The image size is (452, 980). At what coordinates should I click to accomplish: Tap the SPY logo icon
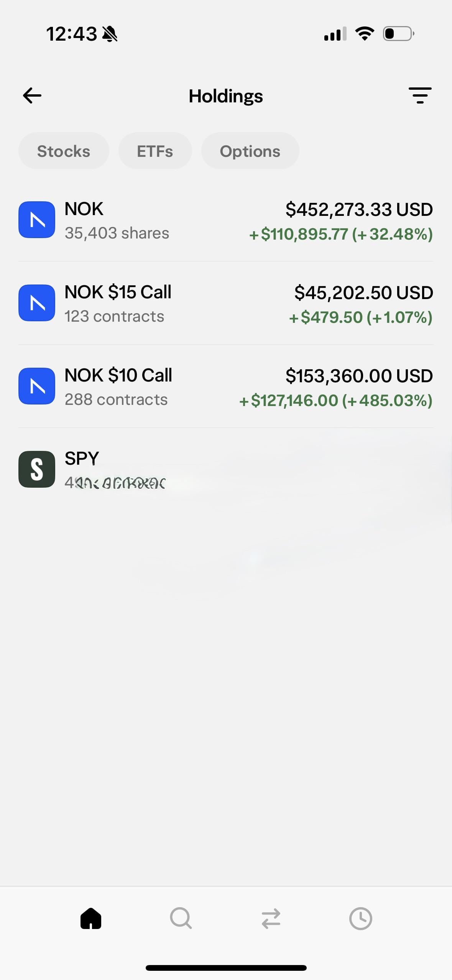point(37,469)
